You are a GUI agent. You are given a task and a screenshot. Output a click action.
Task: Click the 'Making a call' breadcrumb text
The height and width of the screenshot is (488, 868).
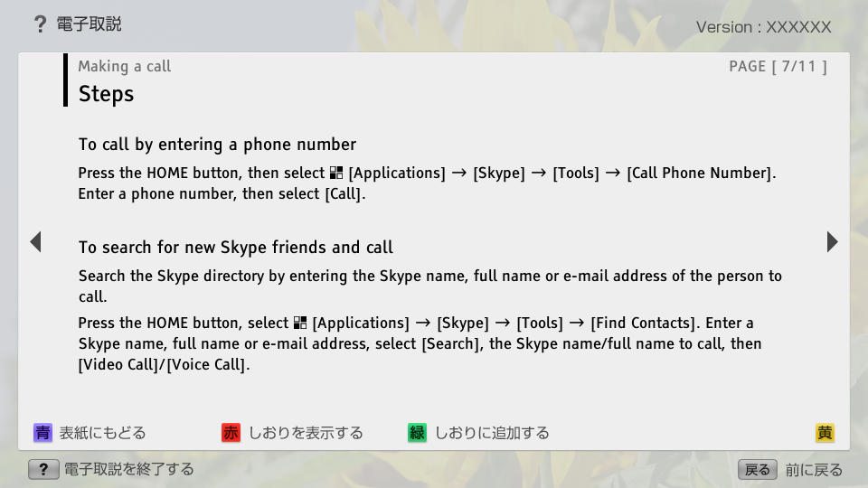tap(124, 66)
